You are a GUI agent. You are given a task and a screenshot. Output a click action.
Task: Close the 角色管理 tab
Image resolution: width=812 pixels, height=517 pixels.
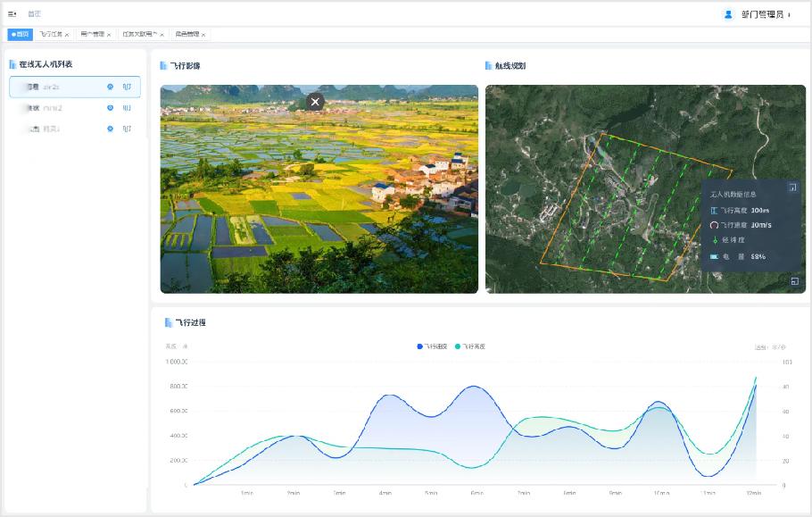(x=203, y=35)
